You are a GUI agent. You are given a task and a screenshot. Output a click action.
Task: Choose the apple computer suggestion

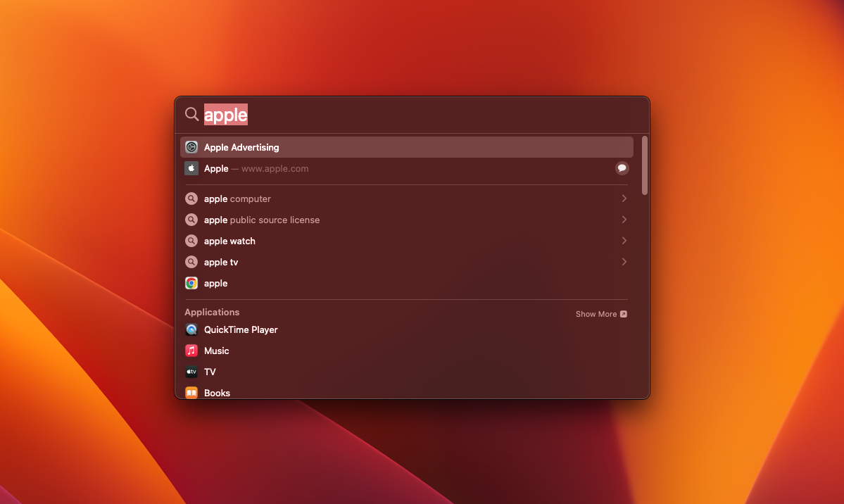pyautogui.click(x=406, y=199)
